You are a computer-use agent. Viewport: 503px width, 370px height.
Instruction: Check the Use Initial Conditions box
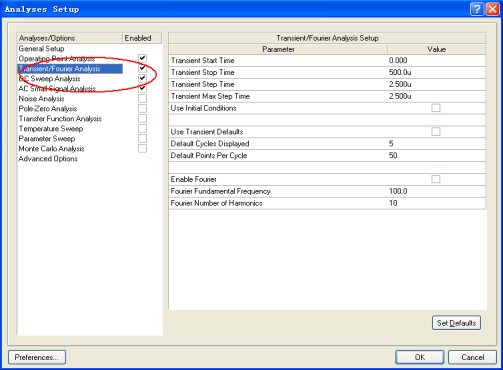tap(436, 108)
